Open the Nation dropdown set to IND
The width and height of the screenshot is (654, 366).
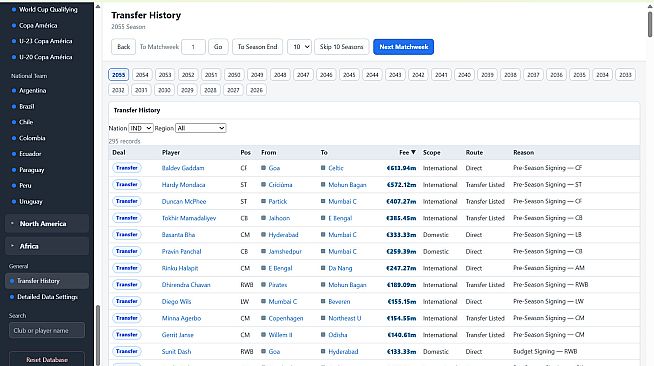coord(141,128)
